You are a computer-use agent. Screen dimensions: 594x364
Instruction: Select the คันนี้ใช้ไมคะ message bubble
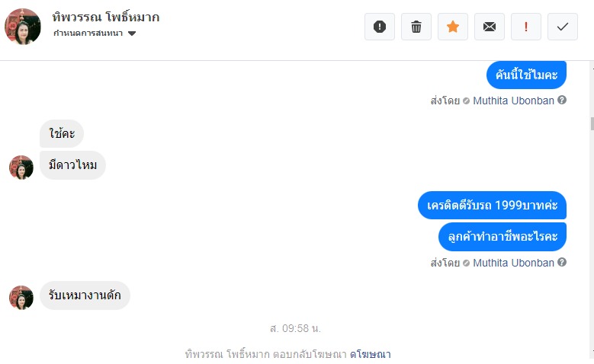point(526,75)
